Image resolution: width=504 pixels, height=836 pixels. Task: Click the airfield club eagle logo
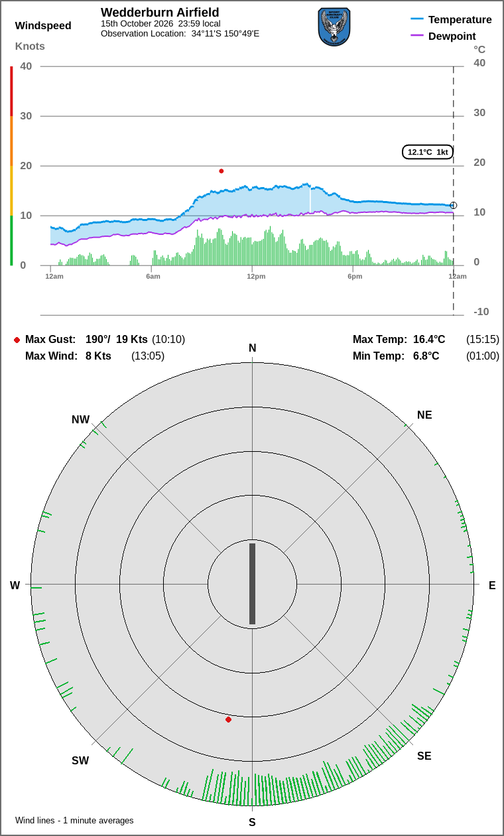[334, 27]
